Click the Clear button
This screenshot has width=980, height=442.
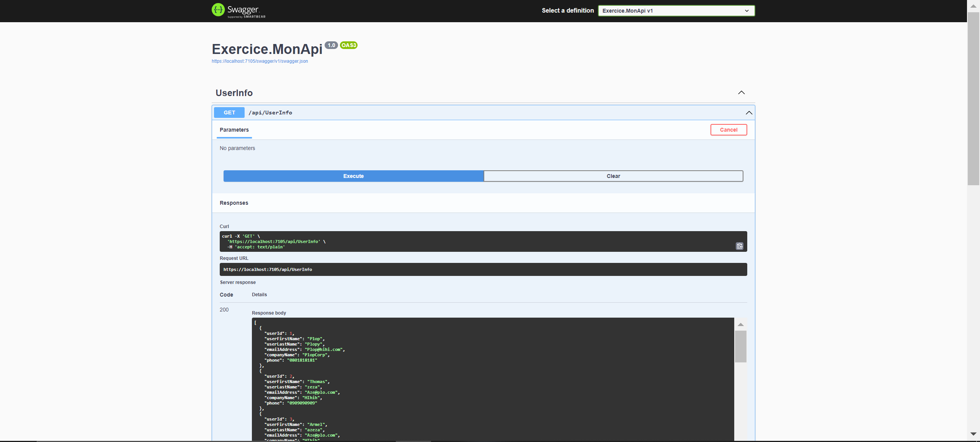coord(613,176)
